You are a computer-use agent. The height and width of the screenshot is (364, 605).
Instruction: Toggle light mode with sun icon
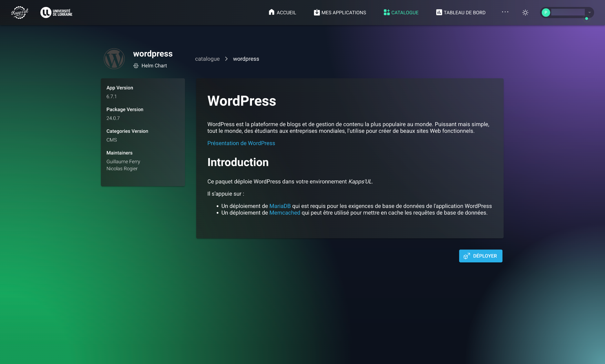[525, 12]
